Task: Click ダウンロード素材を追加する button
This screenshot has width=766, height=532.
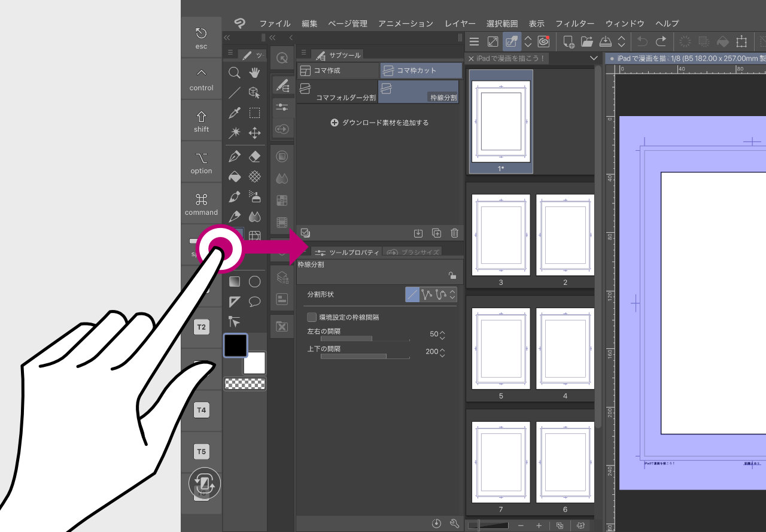Action: pyautogui.click(x=379, y=123)
